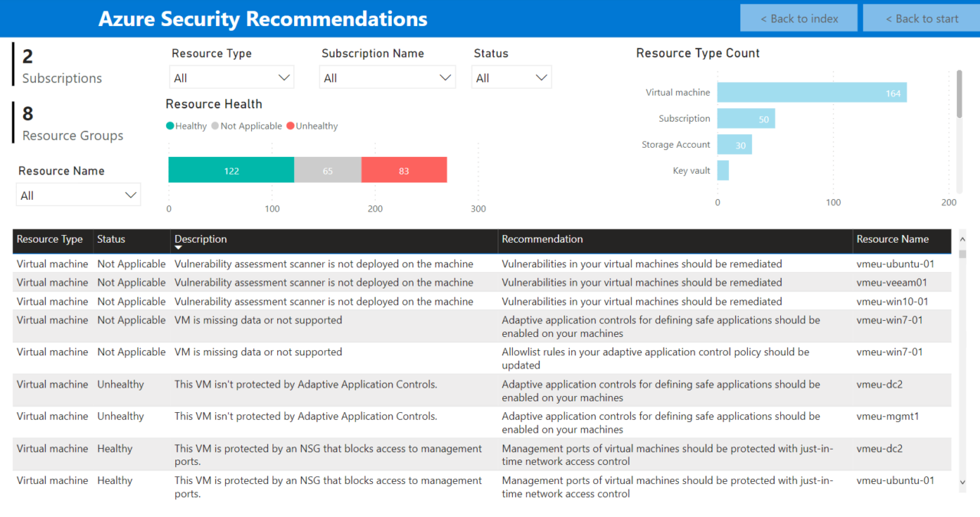Select resource name vmeu-win10-01
The height and width of the screenshot is (517, 980).
(x=892, y=302)
